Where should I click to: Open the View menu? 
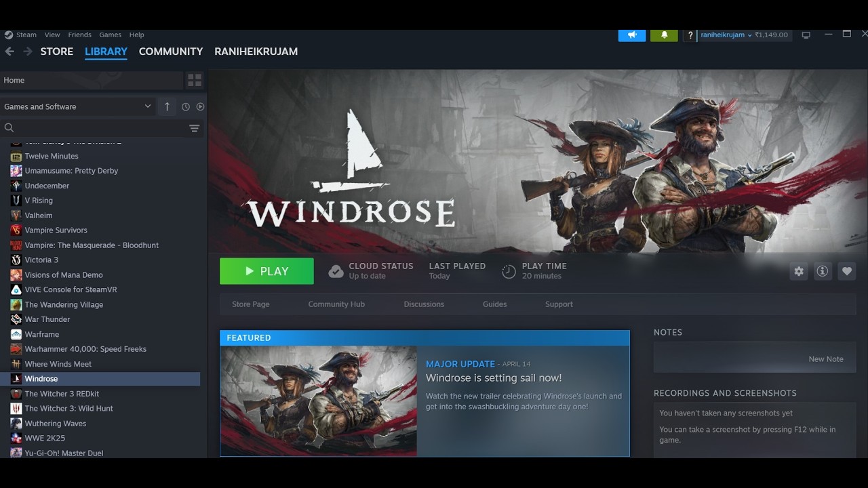pos(52,35)
